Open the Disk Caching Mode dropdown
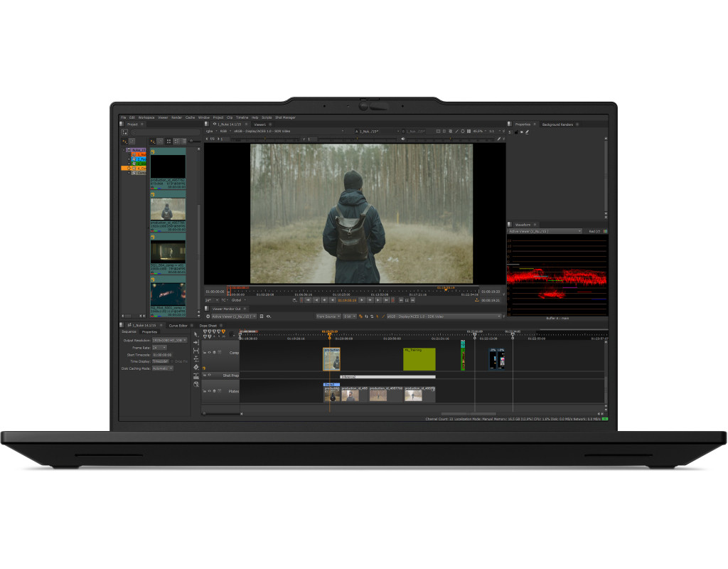The image size is (728, 569). (x=162, y=368)
